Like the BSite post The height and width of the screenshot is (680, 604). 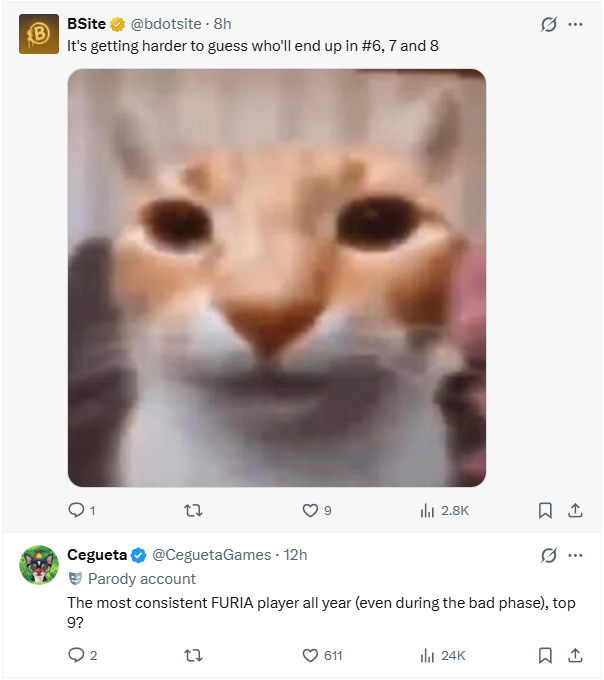[310, 510]
